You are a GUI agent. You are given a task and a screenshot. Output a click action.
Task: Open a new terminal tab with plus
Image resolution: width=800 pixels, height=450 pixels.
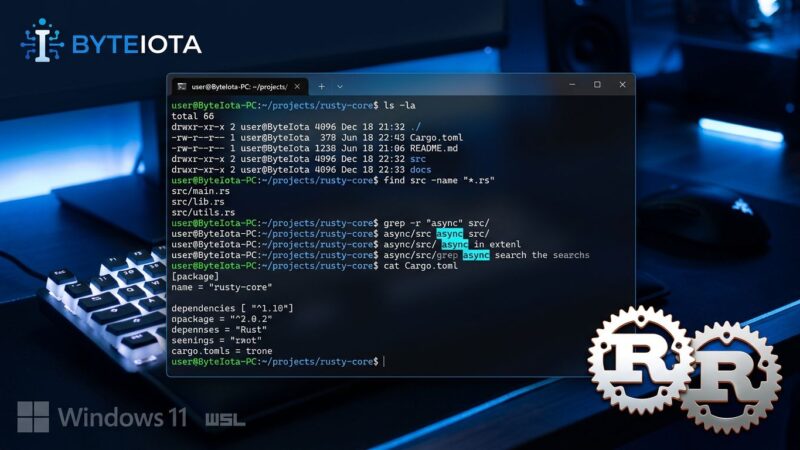click(x=321, y=87)
